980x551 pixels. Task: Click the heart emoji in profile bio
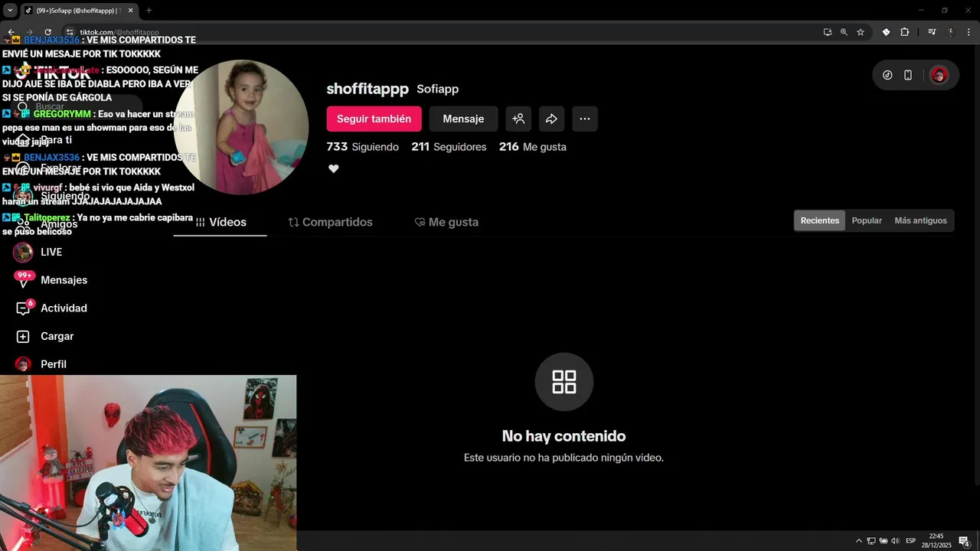coord(333,169)
